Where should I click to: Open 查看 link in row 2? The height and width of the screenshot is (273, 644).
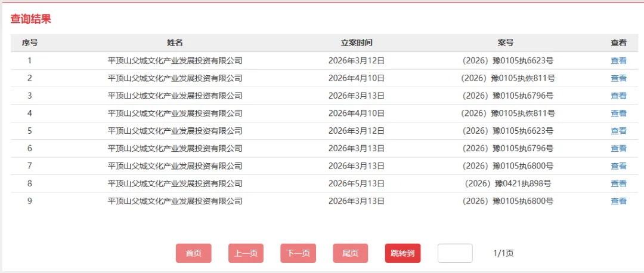click(x=618, y=78)
